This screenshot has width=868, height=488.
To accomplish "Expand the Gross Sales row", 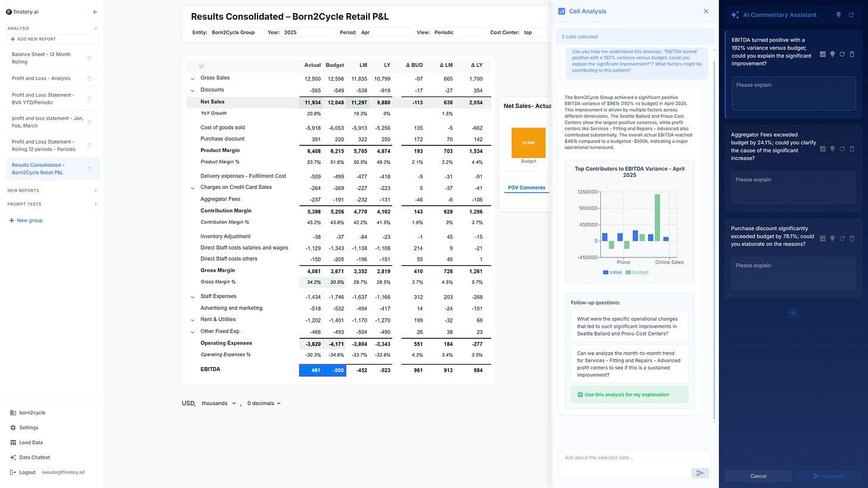I will tap(193, 79).
